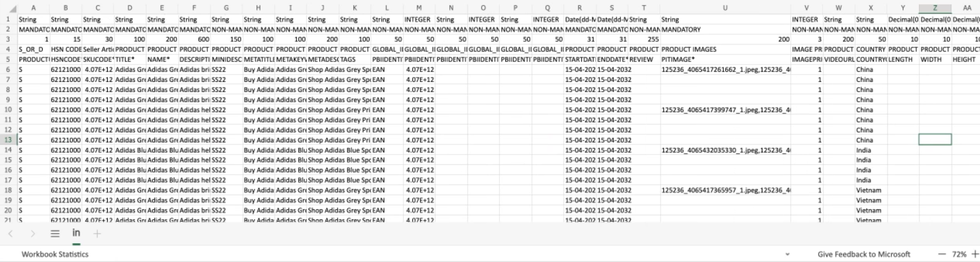This screenshot has width=980, height=262.
Task: Click the NAME* cell in row 5
Action: tap(162, 59)
